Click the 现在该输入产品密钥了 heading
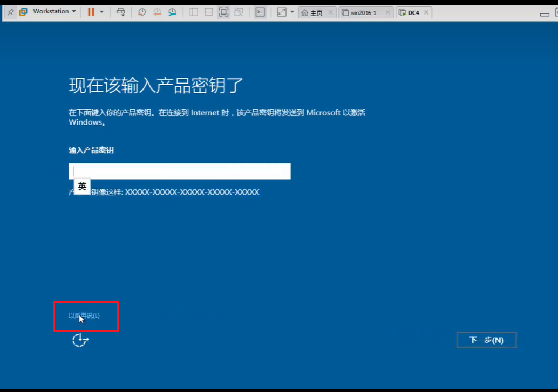The image size is (558, 392). pyautogui.click(x=156, y=85)
